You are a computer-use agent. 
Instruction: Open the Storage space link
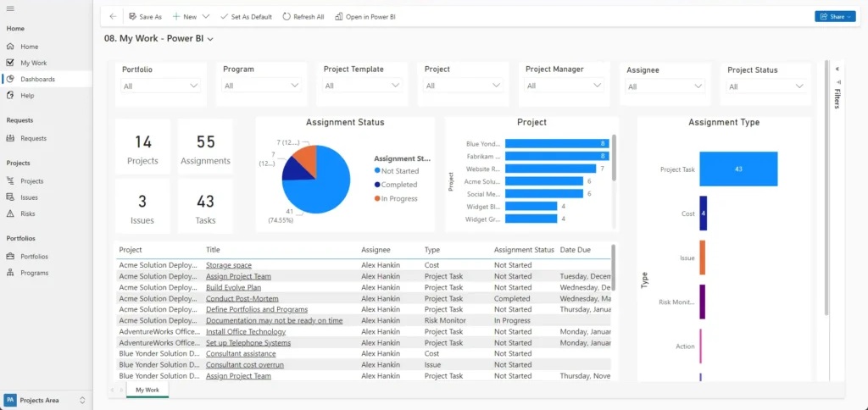[x=228, y=265]
